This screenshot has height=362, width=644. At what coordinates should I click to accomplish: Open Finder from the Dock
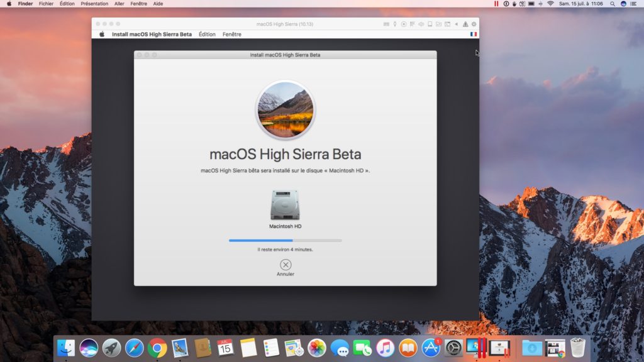point(65,348)
